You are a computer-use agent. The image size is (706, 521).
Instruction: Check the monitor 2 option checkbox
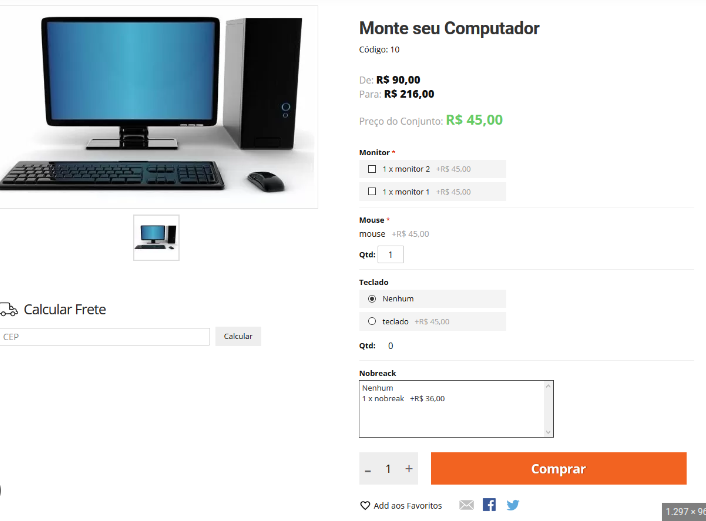[x=372, y=169]
